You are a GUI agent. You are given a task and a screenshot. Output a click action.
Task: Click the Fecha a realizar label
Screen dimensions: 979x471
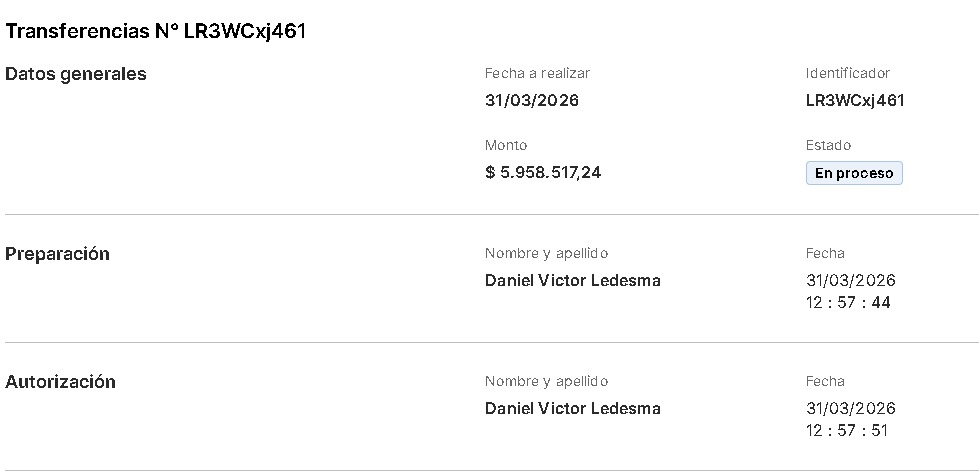pyautogui.click(x=537, y=73)
